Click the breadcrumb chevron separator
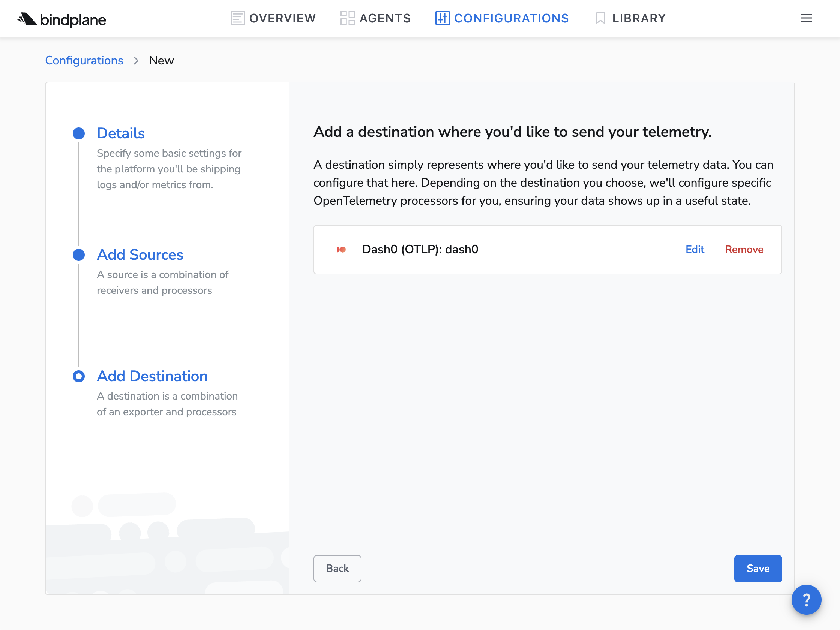Viewport: 840px width, 630px height. 136,61
